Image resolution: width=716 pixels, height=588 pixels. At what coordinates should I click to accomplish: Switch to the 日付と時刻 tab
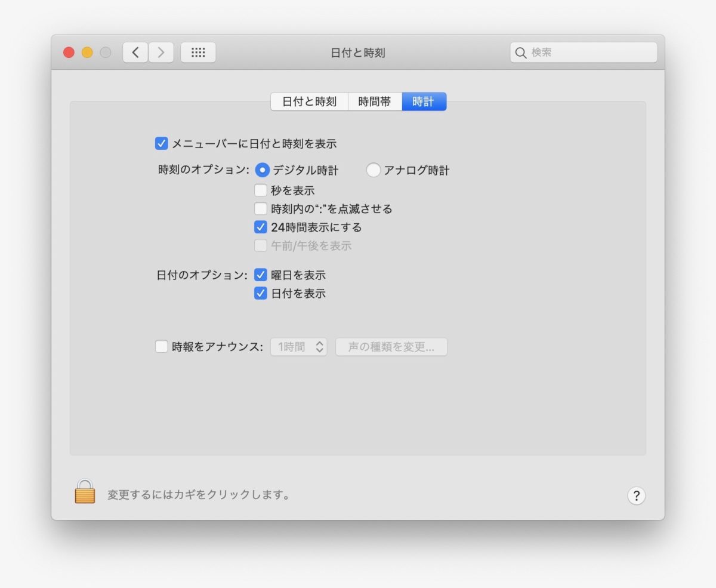coord(310,102)
